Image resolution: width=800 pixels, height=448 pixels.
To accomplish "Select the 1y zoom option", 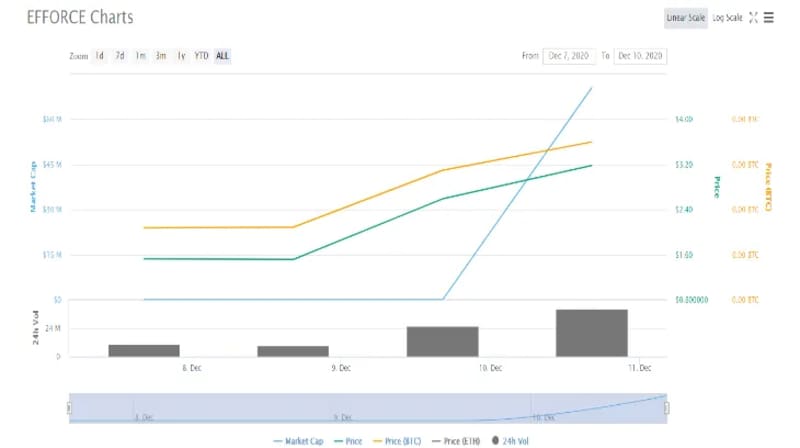I will (181, 56).
